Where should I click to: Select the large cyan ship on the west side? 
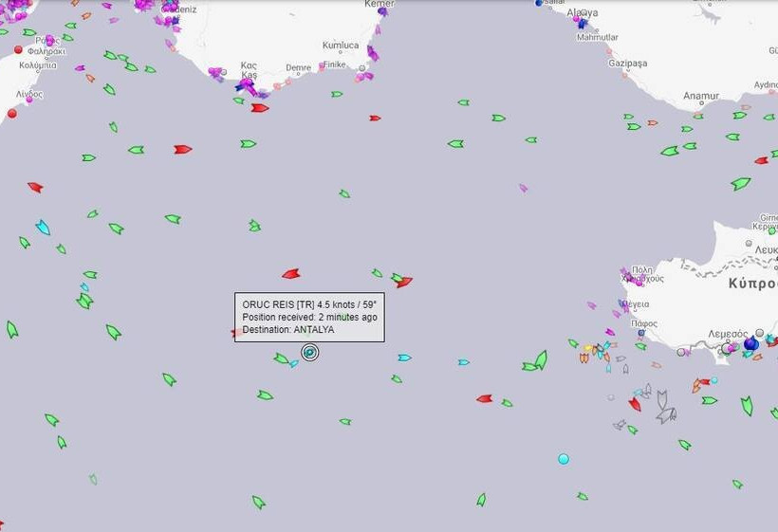click(x=43, y=227)
